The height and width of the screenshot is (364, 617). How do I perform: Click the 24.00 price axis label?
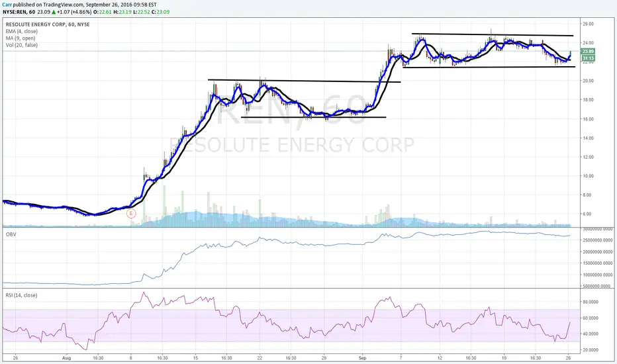point(588,43)
